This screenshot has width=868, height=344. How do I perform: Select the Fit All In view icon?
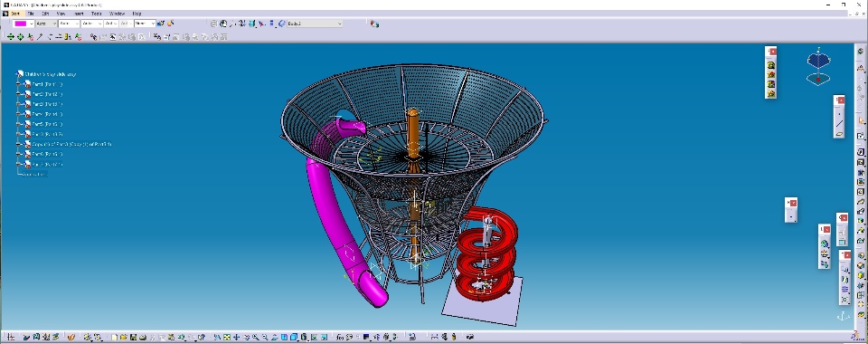227,337
